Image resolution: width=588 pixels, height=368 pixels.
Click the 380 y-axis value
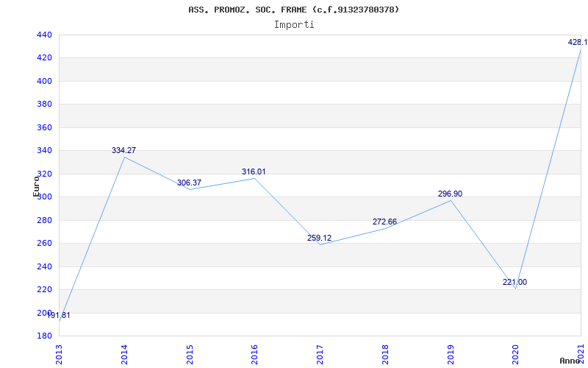(44, 105)
